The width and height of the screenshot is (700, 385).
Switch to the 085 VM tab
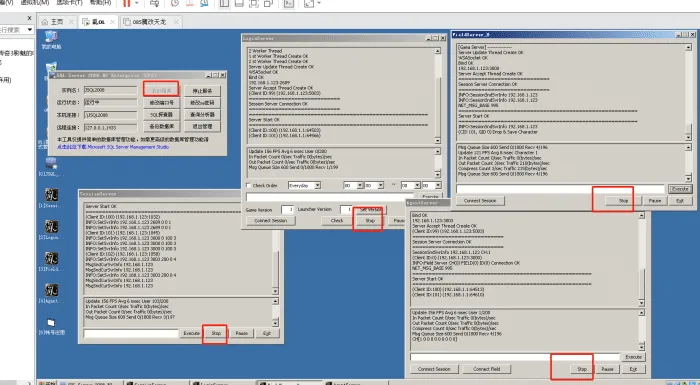pyautogui.click(x=150, y=21)
